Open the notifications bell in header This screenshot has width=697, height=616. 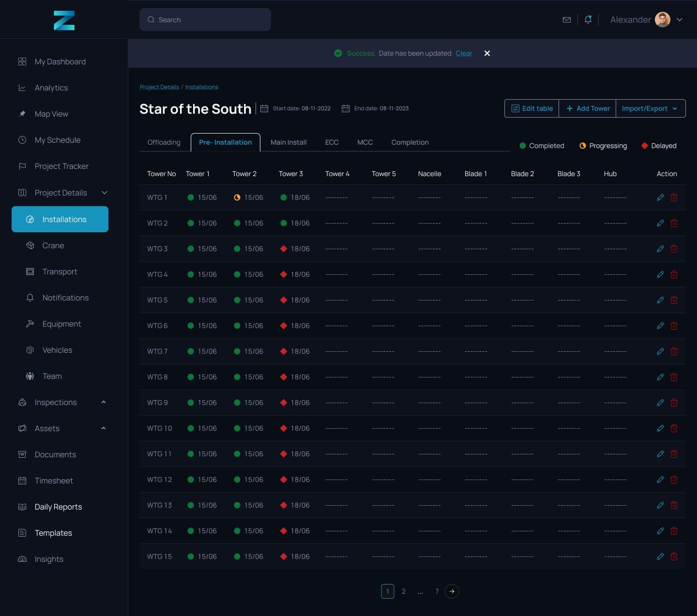[x=588, y=19]
